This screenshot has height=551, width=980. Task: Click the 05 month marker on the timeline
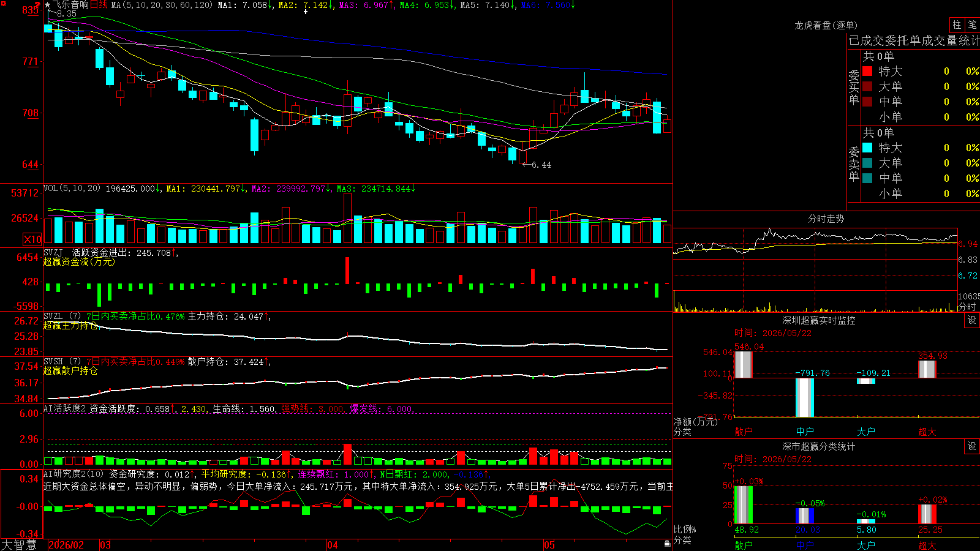pos(549,545)
